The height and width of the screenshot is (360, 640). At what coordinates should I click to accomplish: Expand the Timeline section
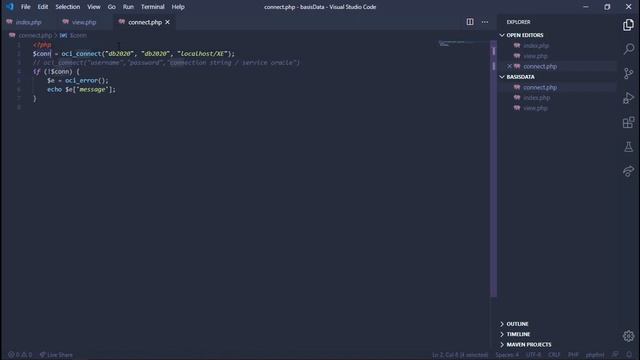pos(502,334)
